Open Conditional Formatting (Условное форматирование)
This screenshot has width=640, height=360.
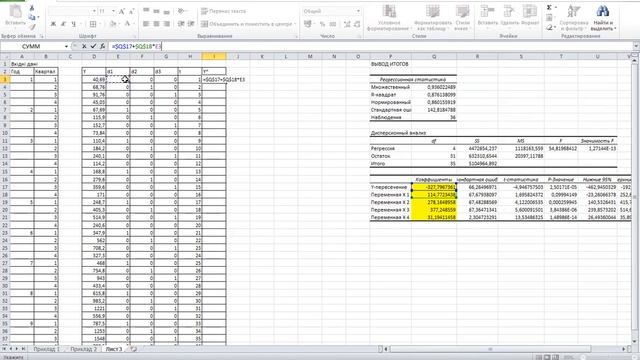click(x=389, y=18)
